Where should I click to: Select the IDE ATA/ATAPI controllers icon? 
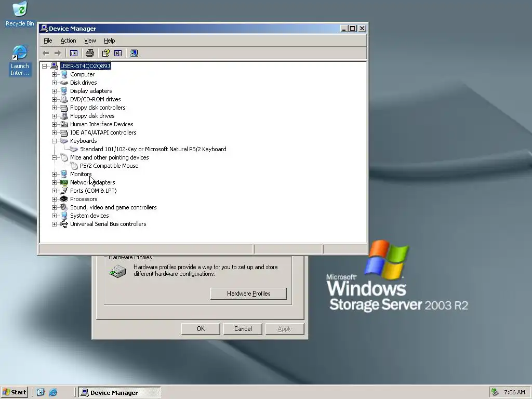tap(64, 132)
